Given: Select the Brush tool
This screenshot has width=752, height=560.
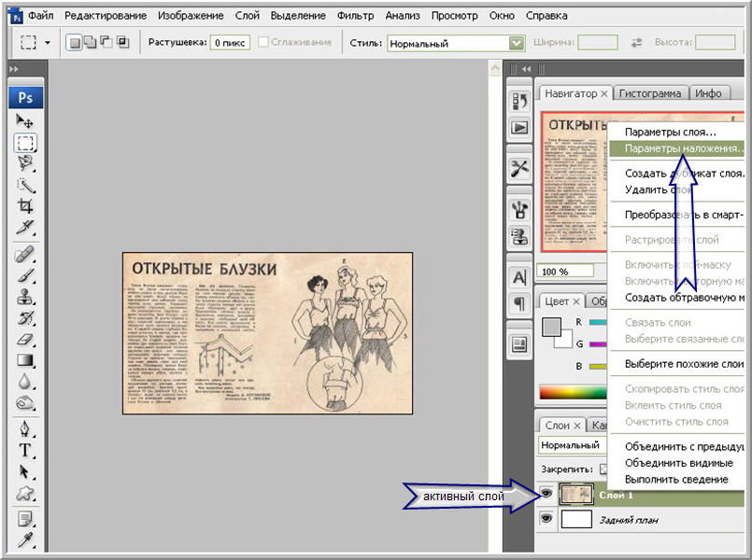Looking at the screenshot, I should pos(25,275).
